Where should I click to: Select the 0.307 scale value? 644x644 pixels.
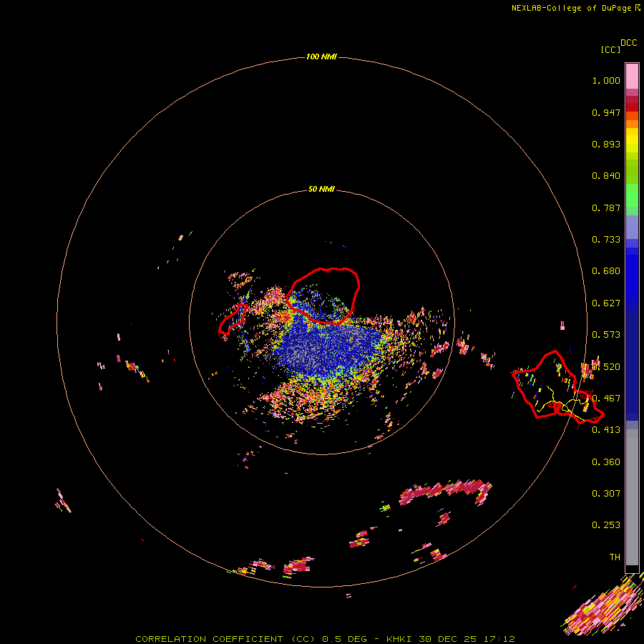(x=606, y=494)
